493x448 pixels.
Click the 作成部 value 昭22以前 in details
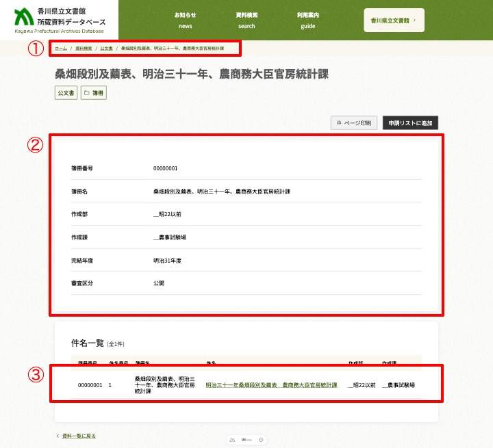coord(167,214)
